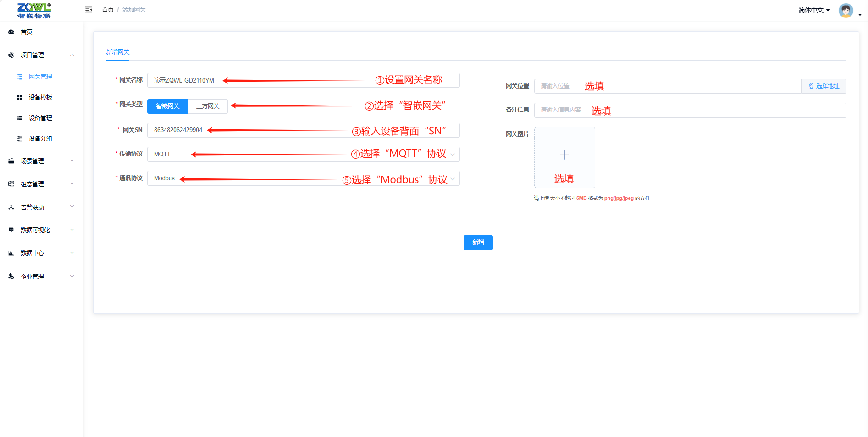Click the 添加网关 breadcrumb

[134, 10]
